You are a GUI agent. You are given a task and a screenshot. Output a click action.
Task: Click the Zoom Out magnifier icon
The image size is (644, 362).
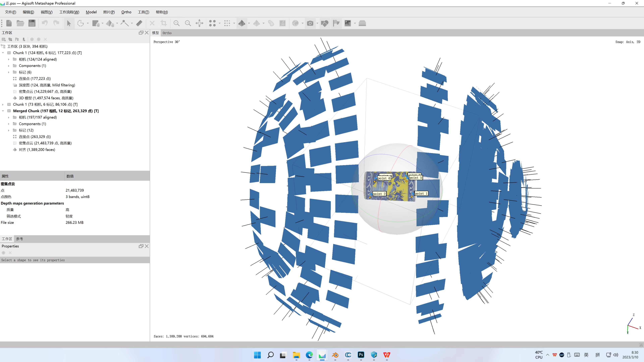click(188, 23)
